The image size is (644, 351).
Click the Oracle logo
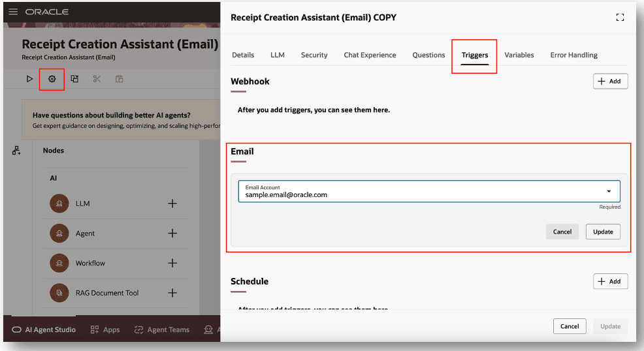(x=47, y=12)
